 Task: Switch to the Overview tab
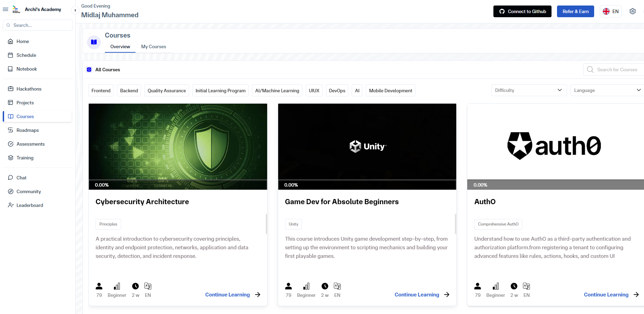(x=120, y=47)
